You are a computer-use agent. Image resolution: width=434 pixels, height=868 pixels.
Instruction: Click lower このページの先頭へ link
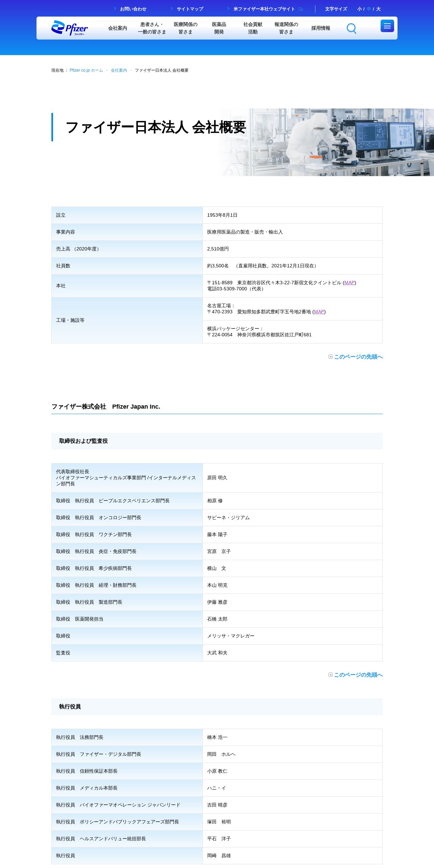coord(358,675)
